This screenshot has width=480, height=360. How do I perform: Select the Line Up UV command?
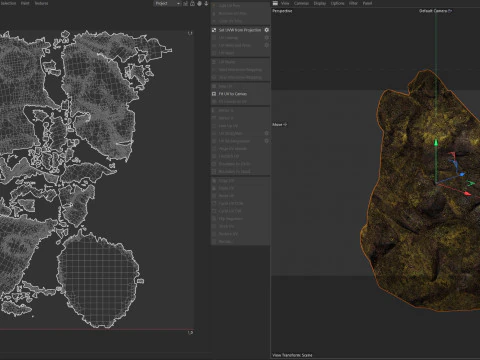[228, 126]
